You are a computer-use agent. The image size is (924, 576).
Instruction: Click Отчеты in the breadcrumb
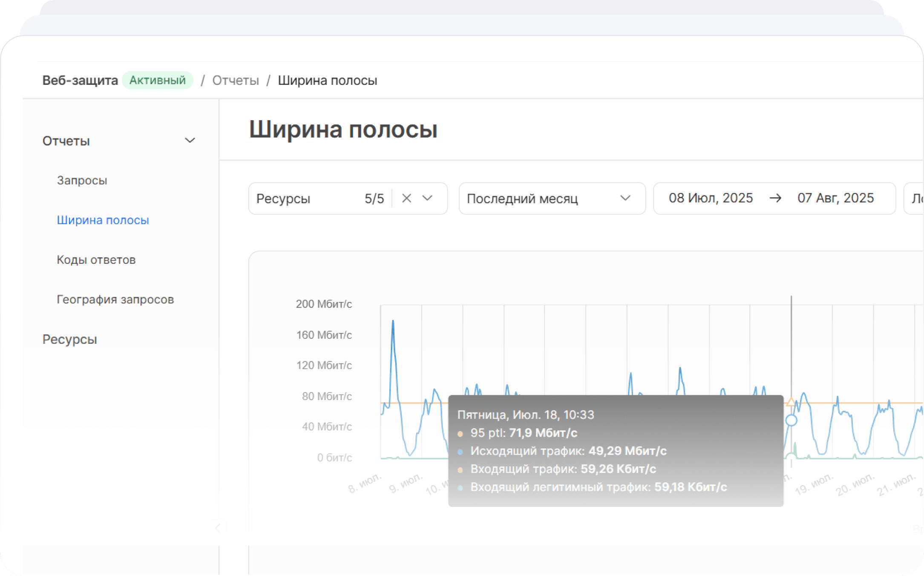236,80
